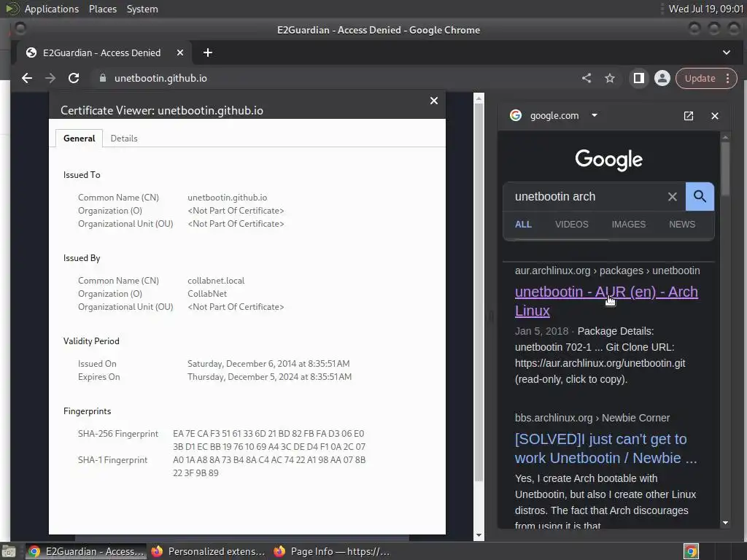Switch to the Details tab in Certificate Viewer
747x560 pixels.
click(124, 138)
